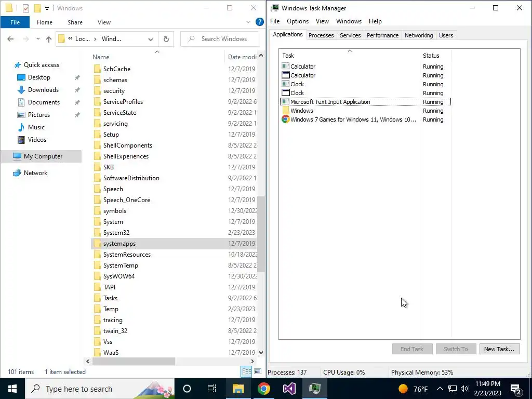Open the Home ribbon tab

coord(45,22)
